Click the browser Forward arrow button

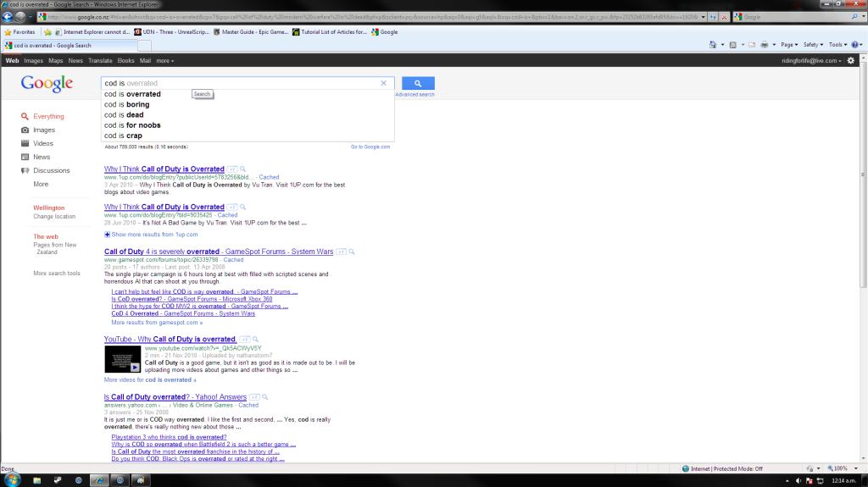tap(20, 17)
